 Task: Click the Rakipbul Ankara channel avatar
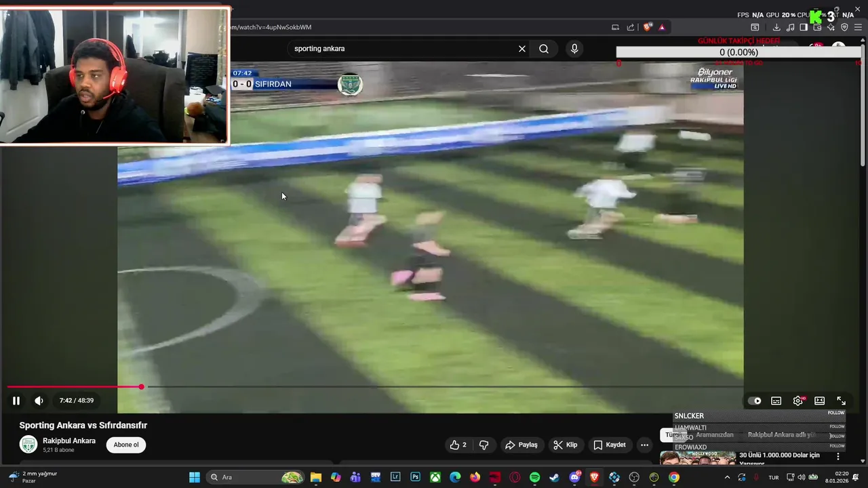[28, 445]
